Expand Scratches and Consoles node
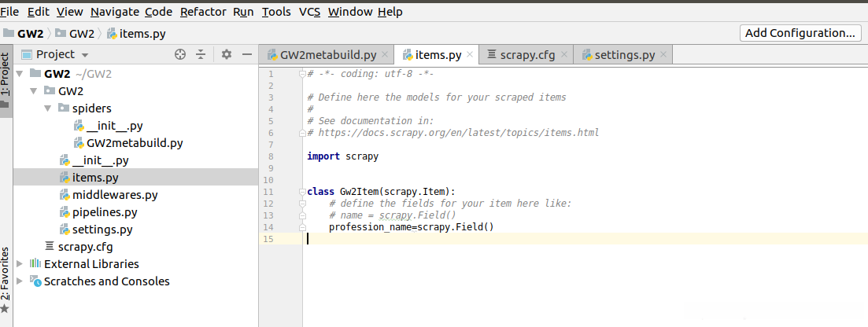 (x=20, y=281)
